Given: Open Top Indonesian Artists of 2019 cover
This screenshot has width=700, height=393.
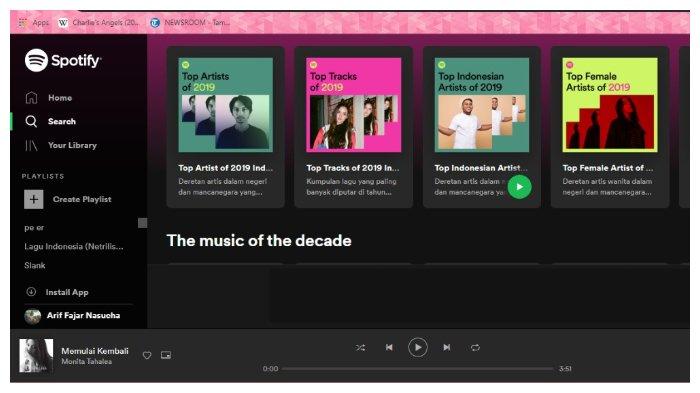Looking at the screenshot, I should point(482,105).
